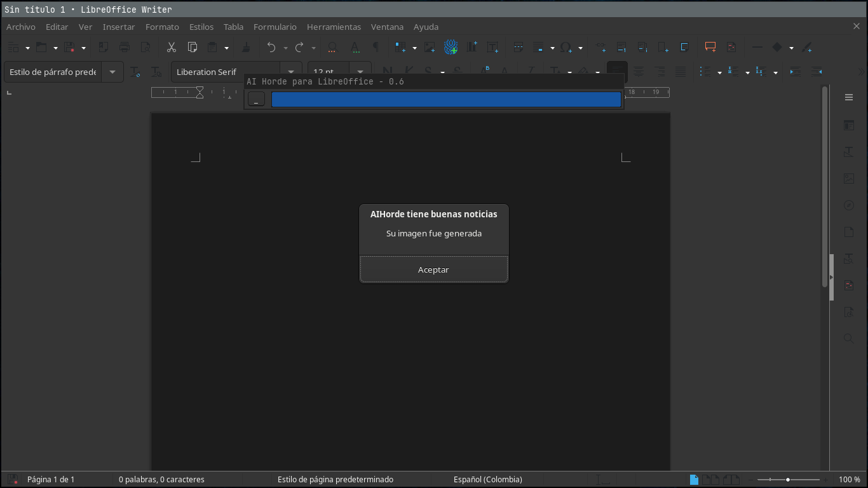This screenshot has height=488, width=868.
Task: Open the Editar menu
Action: [x=57, y=27]
